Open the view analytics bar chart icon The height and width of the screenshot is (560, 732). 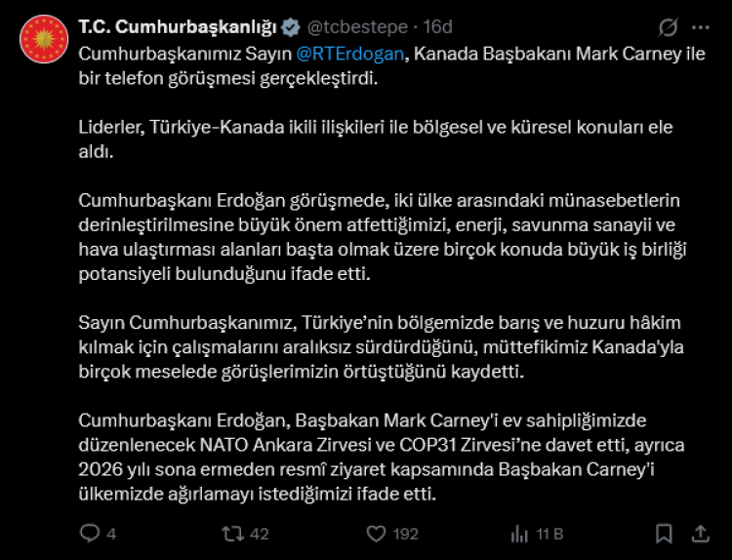(x=519, y=534)
